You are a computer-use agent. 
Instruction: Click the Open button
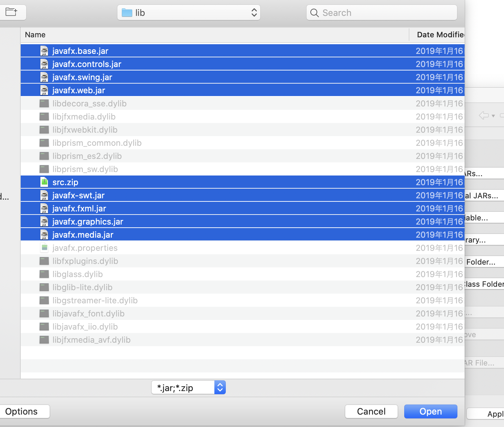point(431,411)
